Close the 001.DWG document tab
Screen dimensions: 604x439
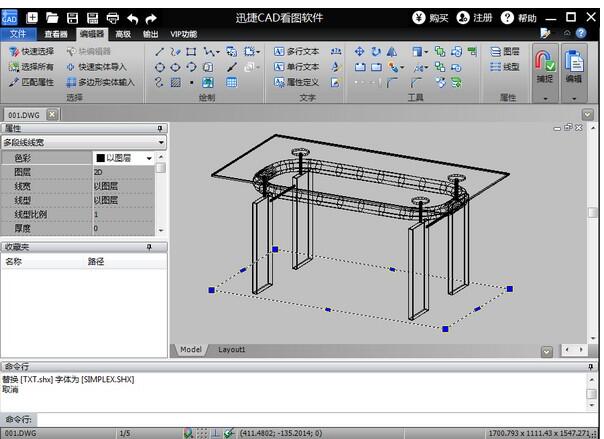point(52,114)
